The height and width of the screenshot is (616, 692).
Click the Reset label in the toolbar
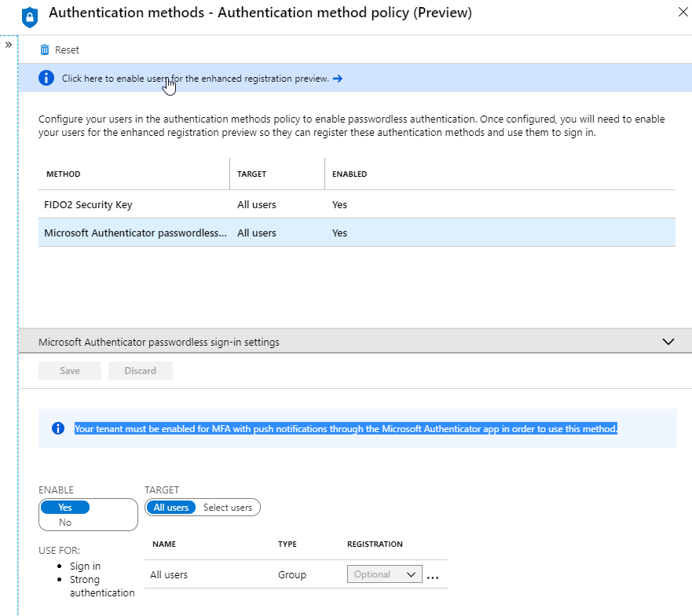[x=67, y=50]
